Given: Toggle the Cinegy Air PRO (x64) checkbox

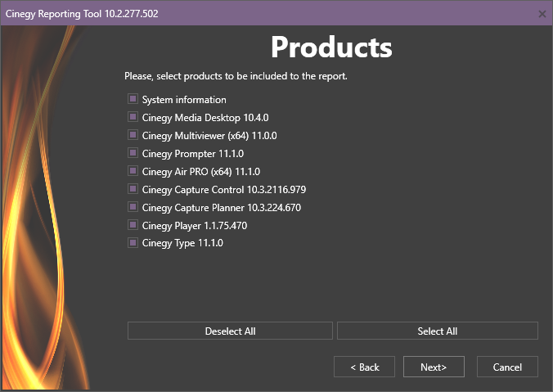Looking at the screenshot, I should click(133, 171).
